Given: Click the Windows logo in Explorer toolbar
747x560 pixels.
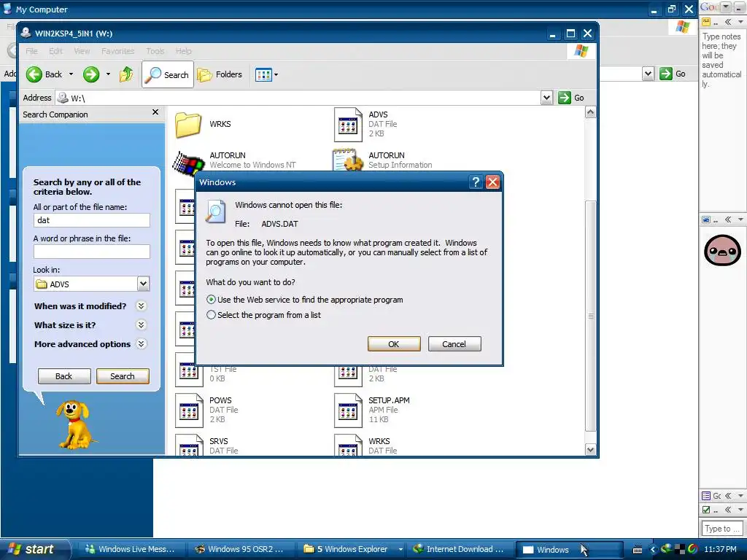Looking at the screenshot, I should [x=581, y=51].
